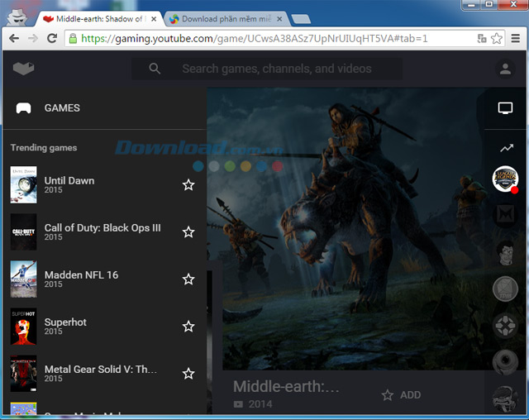Select the Until Dawn game title

(69, 181)
